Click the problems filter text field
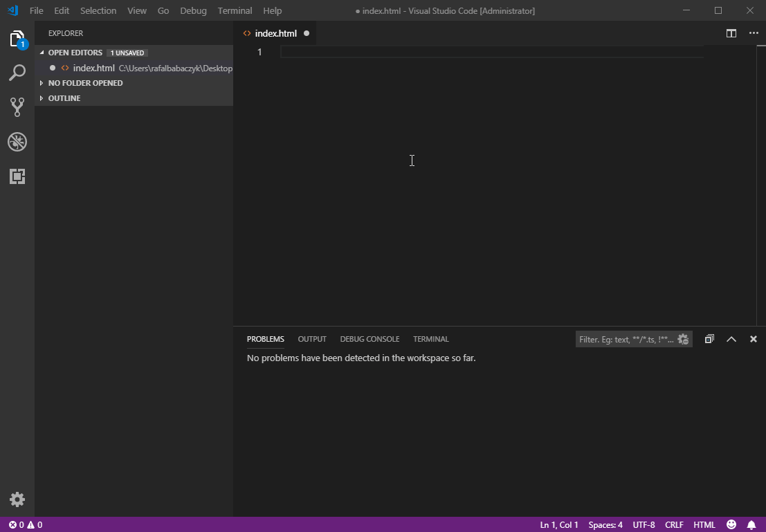This screenshot has height=532, width=766. tap(627, 339)
